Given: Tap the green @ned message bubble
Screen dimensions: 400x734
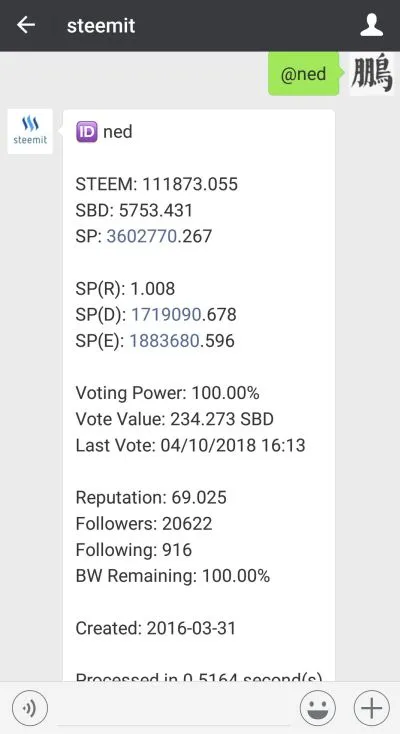Looking at the screenshot, I should (304, 74).
